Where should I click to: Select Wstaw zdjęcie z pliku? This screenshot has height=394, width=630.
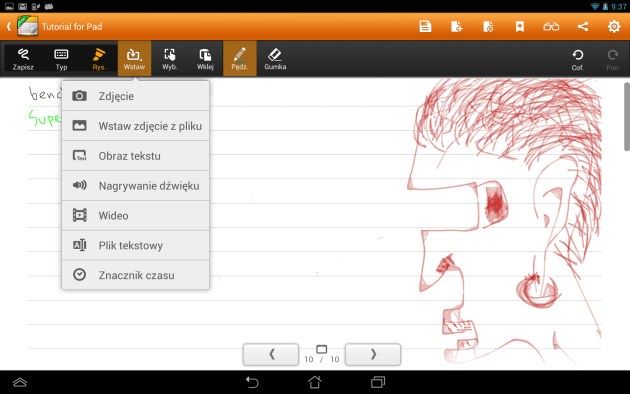135,126
